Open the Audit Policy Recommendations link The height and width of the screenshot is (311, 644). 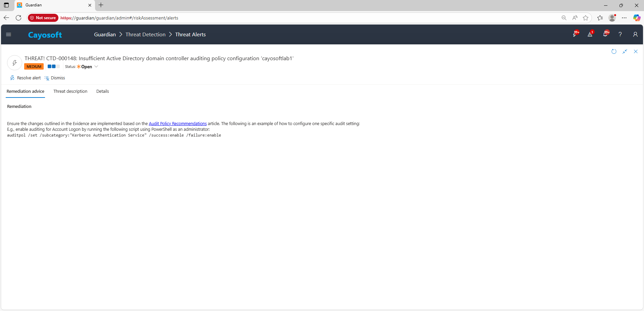pyautogui.click(x=178, y=124)
